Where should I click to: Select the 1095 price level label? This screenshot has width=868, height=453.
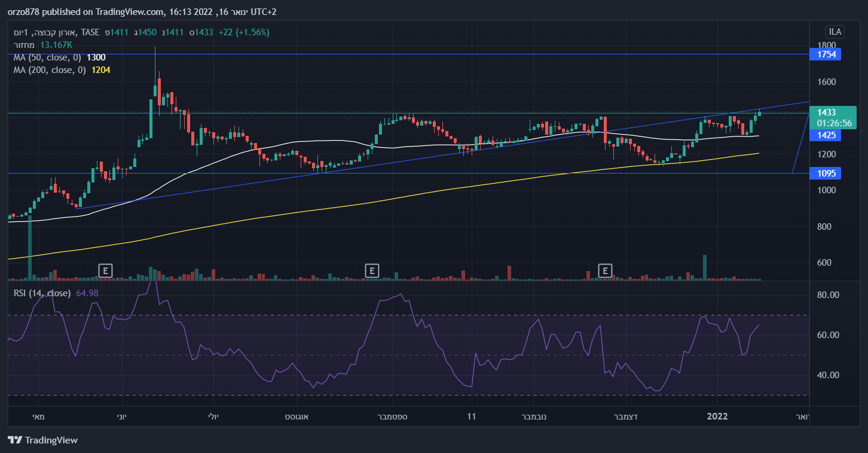click(825, 174)
